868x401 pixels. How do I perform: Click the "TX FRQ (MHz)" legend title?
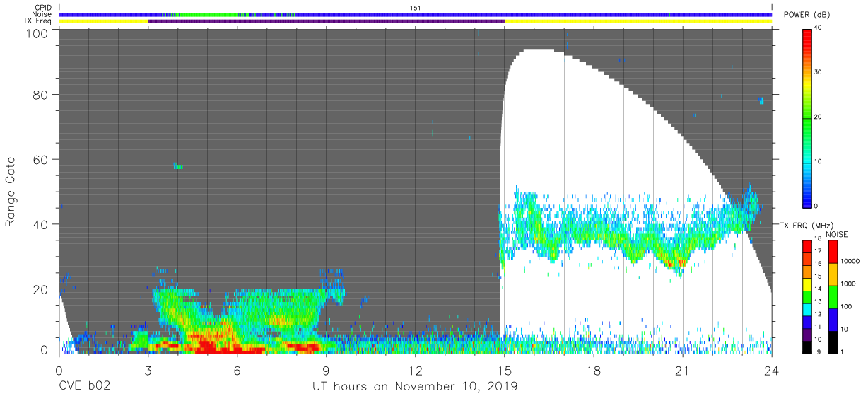point(806,226)
